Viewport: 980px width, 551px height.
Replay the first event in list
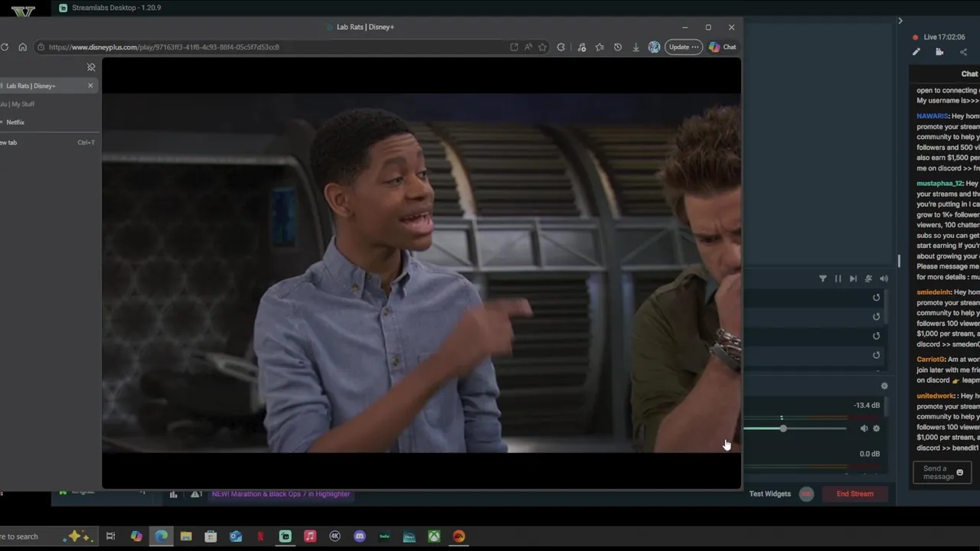point(877,298)
